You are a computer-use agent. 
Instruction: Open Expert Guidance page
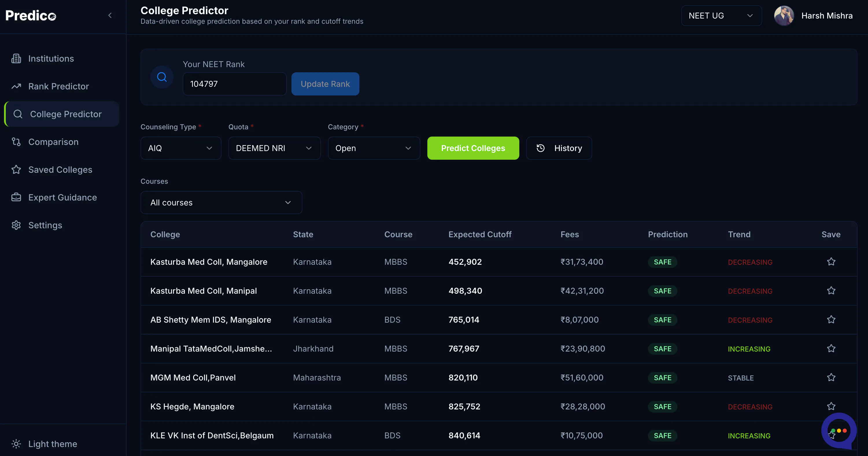62,197
